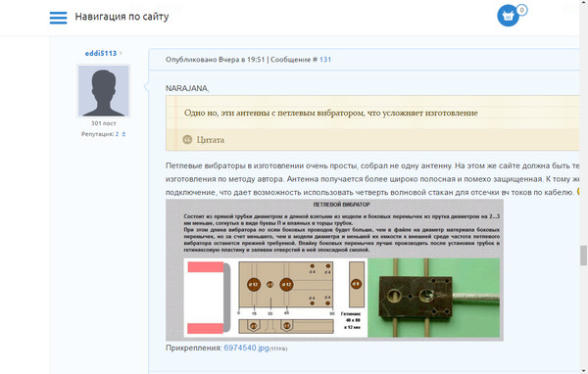Click the Навигация по сайту title
The image size is (588, 374).
[122, 17]
